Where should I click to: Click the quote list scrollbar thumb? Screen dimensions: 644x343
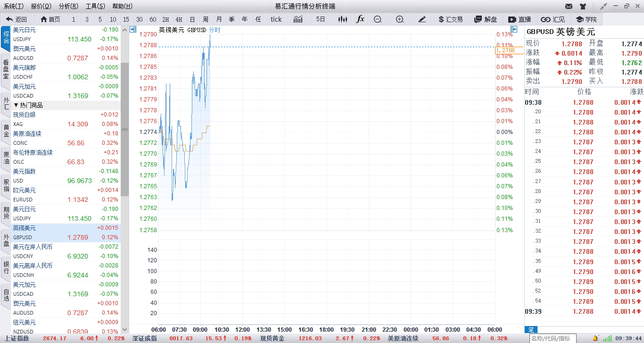point(125,130)
